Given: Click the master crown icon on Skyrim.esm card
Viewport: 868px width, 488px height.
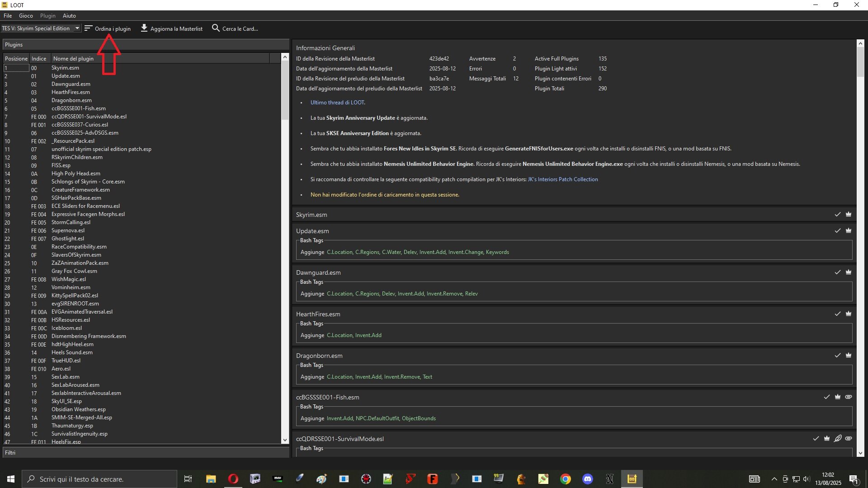Looking at the screenshot, I should 849,215.
